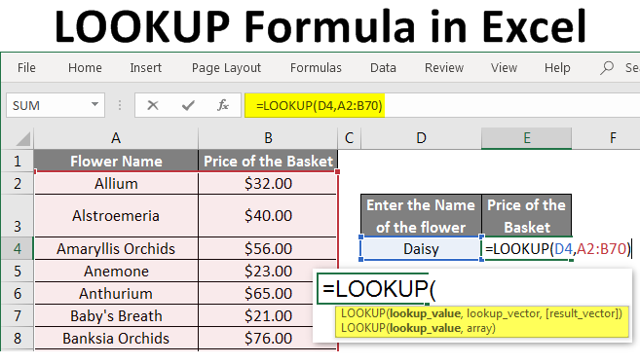640x364 pixels.
Task: Switch to the Data tab
Action: 383,68
